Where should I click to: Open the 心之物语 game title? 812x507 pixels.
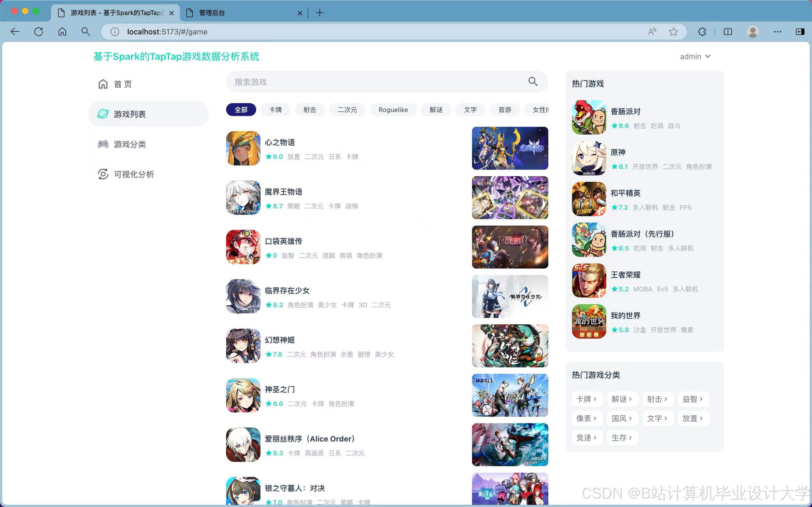coord(280,142)
